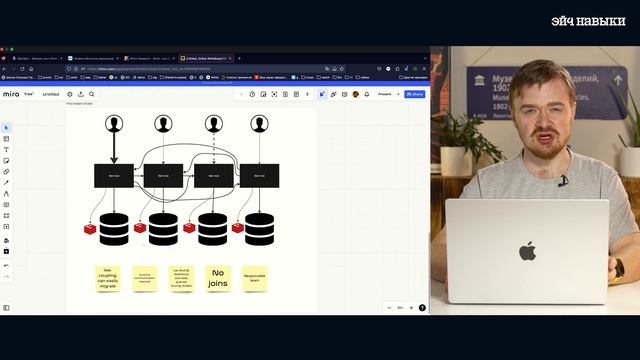This screenshot has height=360, width=640.
Task: Click the browser home button
Action: point(31,69)
